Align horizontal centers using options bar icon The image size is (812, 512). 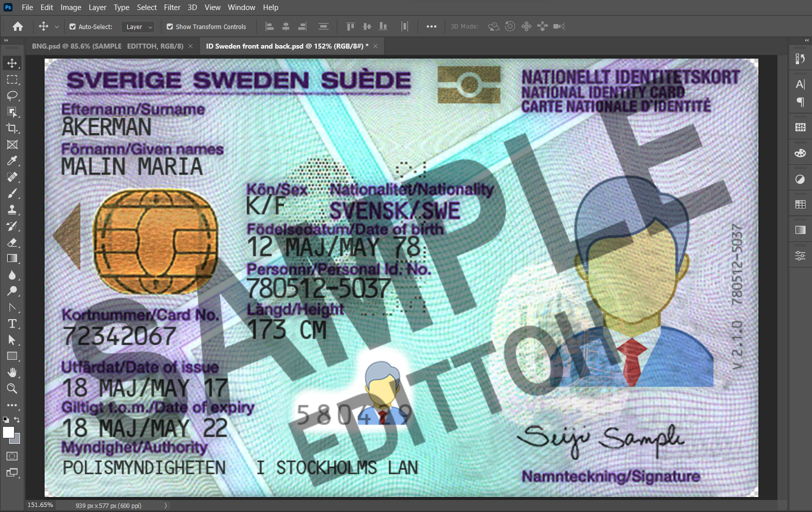[286, 27]
